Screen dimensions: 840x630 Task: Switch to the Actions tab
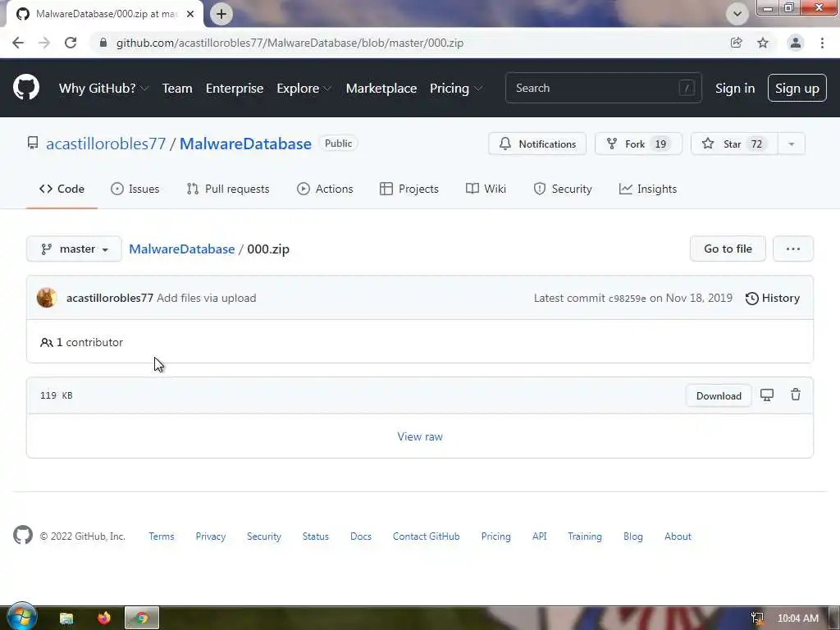coord(325,189)
